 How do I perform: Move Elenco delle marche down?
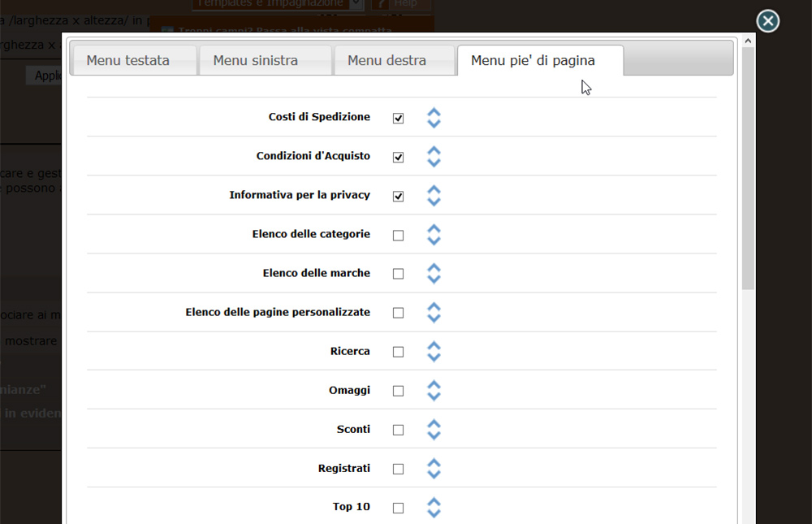(x=434, y=279)
